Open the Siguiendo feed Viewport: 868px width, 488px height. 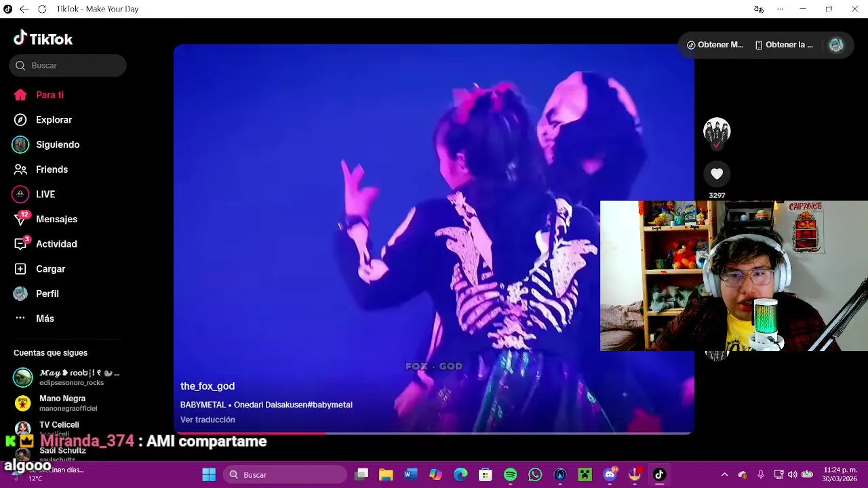click(58, 144)
